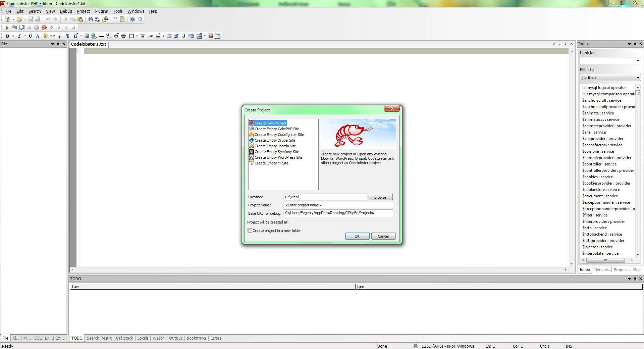This screenshot has width=644, height=349.
Task: Click the PRE preformatted text icon
Action: 150,36
